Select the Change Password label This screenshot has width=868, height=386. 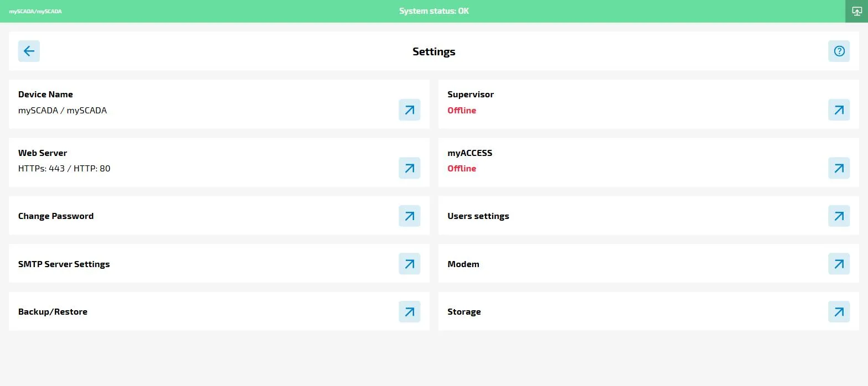(x=56, y=216)
